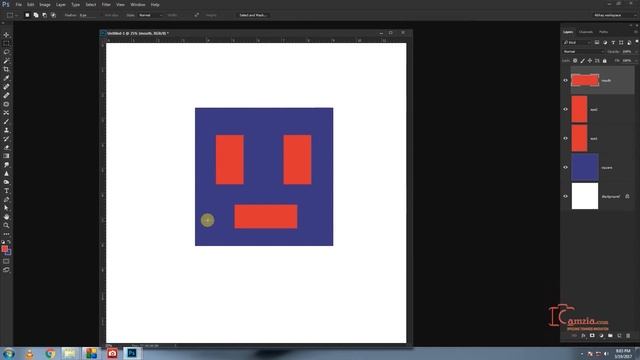Click the New selection mode icon
This screenshot has width=640, height=360.
[27, 15]
